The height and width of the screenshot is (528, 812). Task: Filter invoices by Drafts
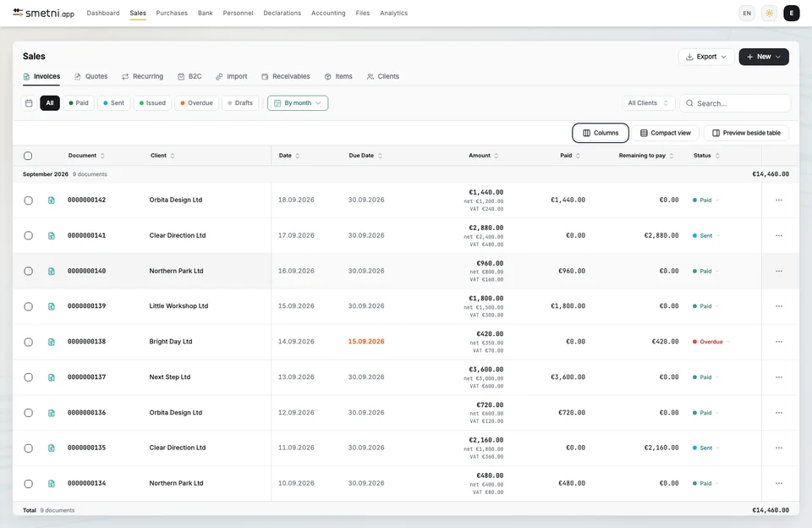point(240,103)
